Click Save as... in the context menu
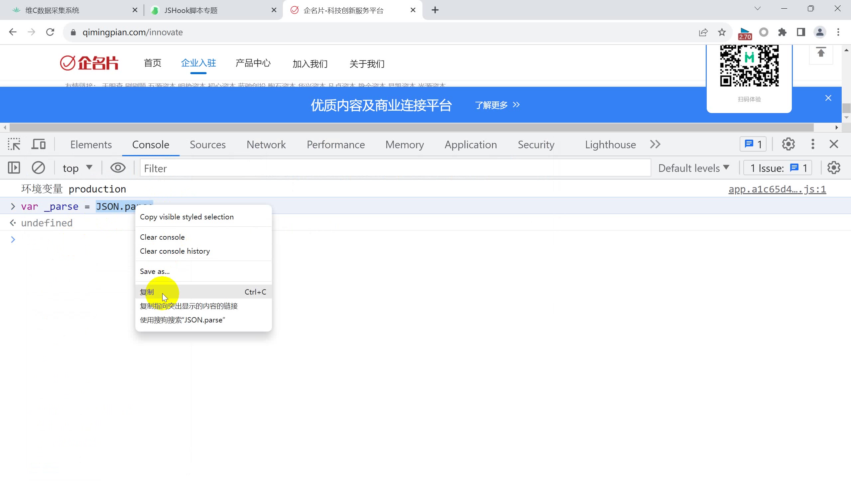The height and width of the screenshot is (504, 851). point(155,271)
